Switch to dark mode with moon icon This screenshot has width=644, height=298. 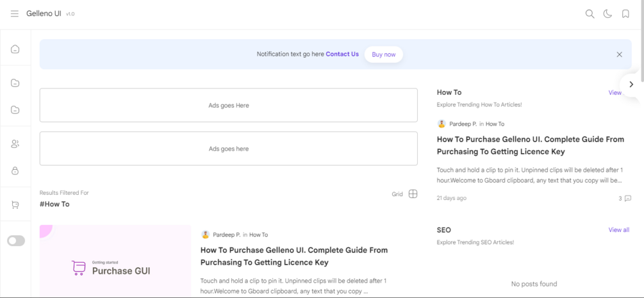[x=607, y=13]
